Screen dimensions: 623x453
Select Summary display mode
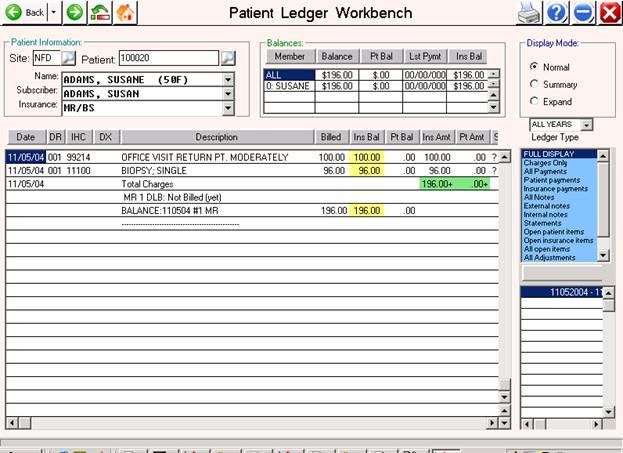coord(534,83)
